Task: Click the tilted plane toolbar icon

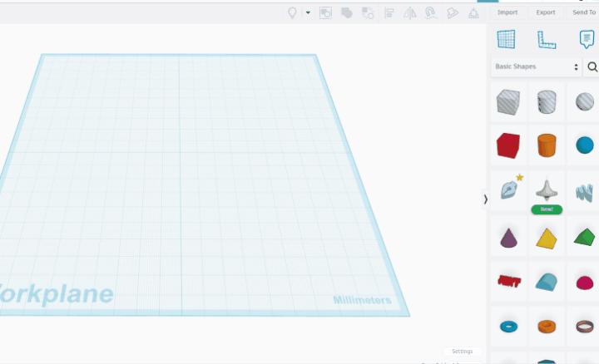Action: pyautogui.click(x=453, y=13)
